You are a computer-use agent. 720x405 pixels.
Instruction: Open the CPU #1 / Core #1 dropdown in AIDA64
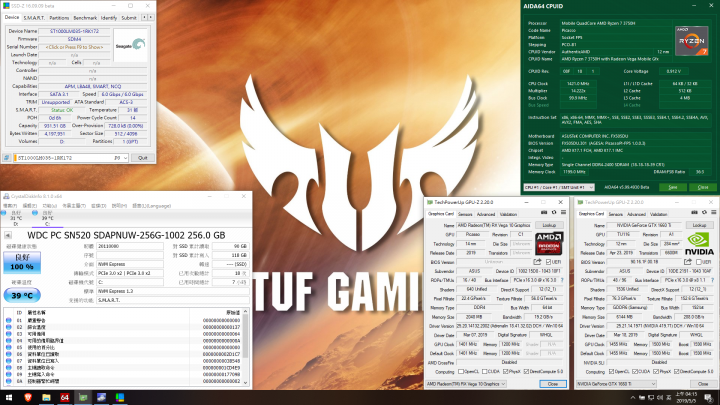click(559, 187)
